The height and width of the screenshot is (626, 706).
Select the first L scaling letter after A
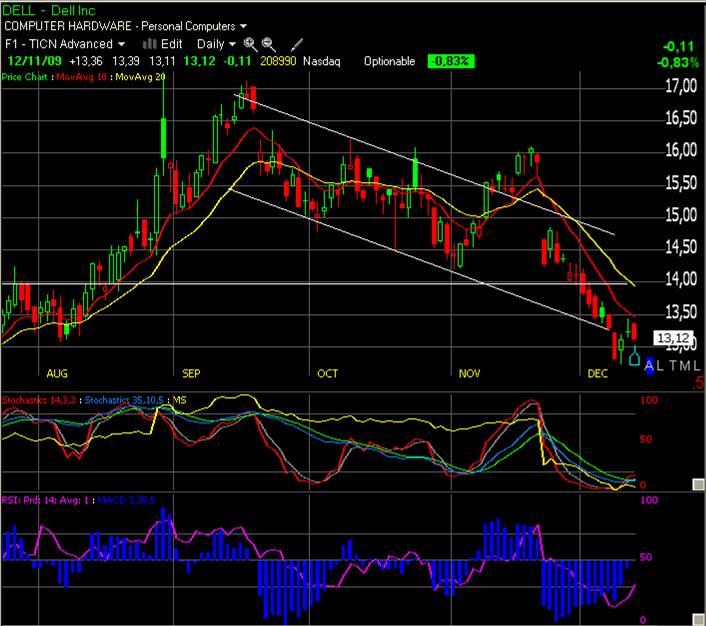click(660, 366)
